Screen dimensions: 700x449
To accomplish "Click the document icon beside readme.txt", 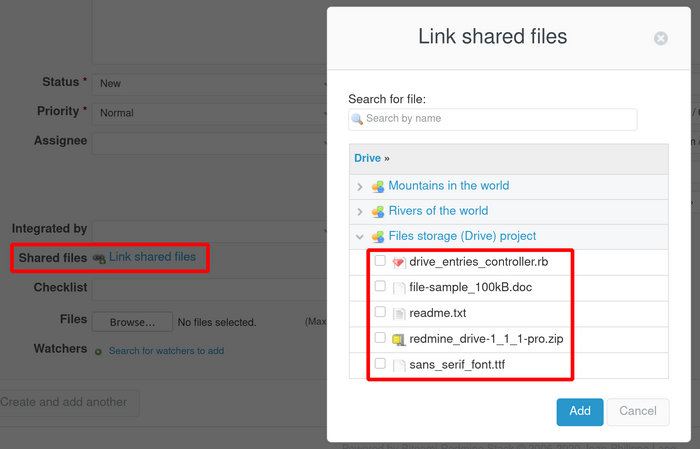I will coord(398,314).
